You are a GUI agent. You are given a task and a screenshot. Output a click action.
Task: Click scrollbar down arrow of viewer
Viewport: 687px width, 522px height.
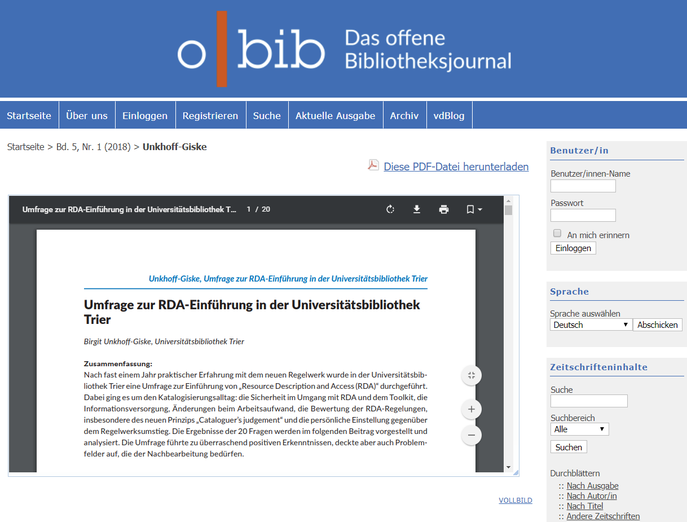[x=508, y=467]
